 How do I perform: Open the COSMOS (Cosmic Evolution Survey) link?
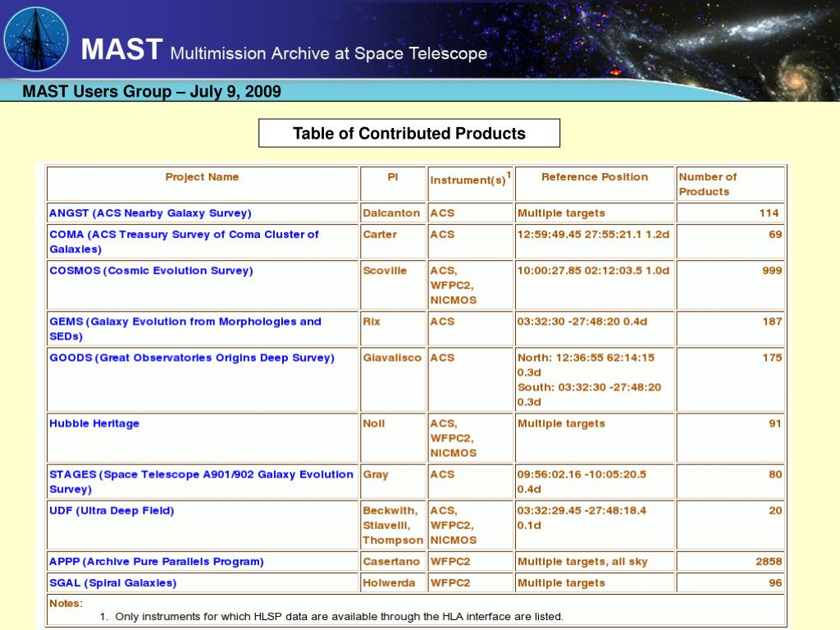(151, 271)
